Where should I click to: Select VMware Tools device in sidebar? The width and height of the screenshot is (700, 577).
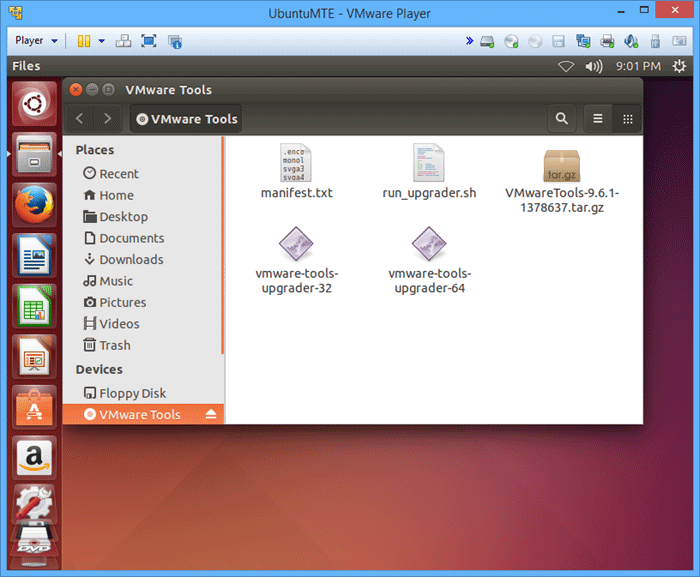click(x=143, y=414)
